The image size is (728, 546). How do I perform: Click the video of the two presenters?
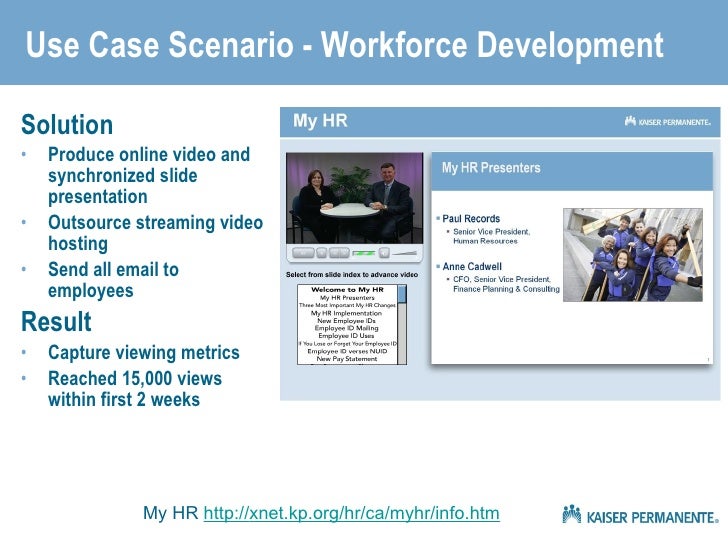tap(354, 198)
